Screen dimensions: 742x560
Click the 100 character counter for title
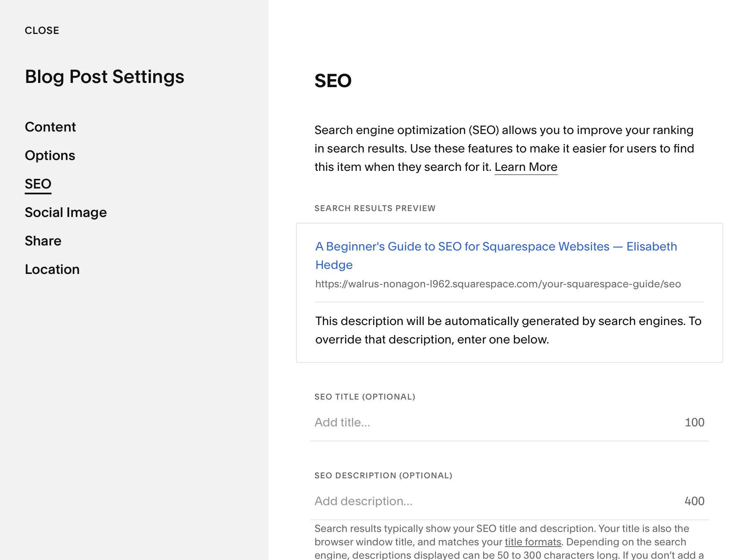pyautogui.click(x=694, y=422)
